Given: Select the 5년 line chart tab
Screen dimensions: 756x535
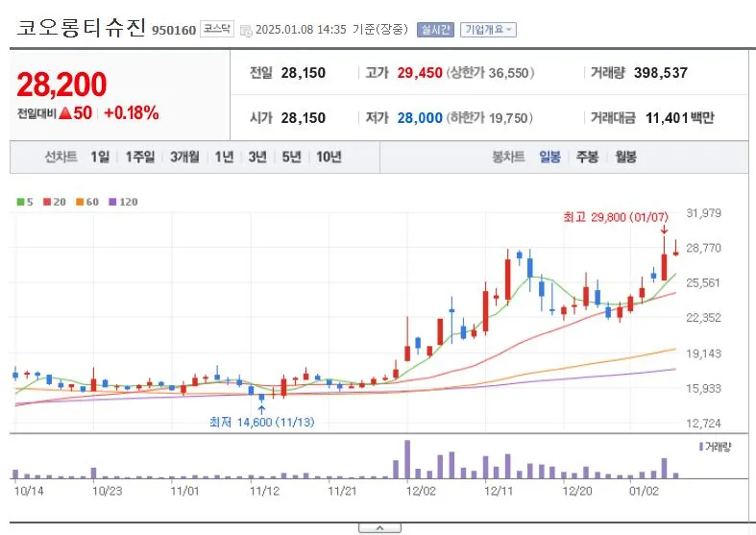Looking at the screenshot, I should [x=291, y=157].
